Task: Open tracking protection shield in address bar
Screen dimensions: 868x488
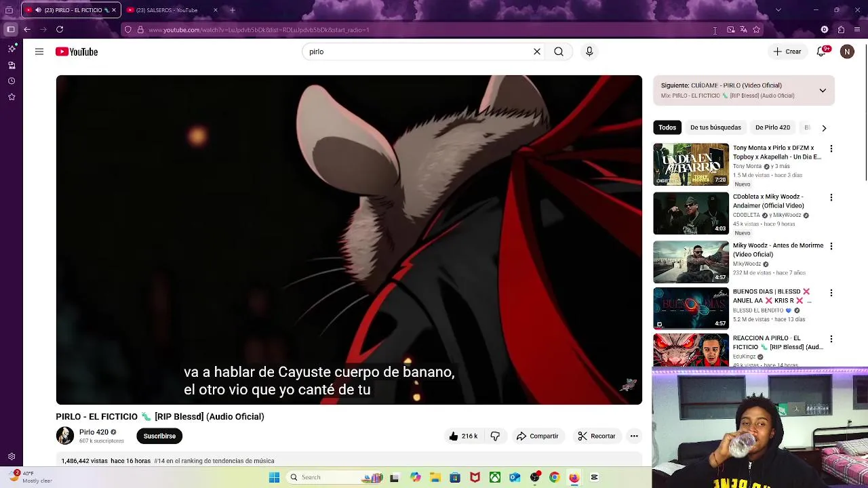Action: coord(127,30)
